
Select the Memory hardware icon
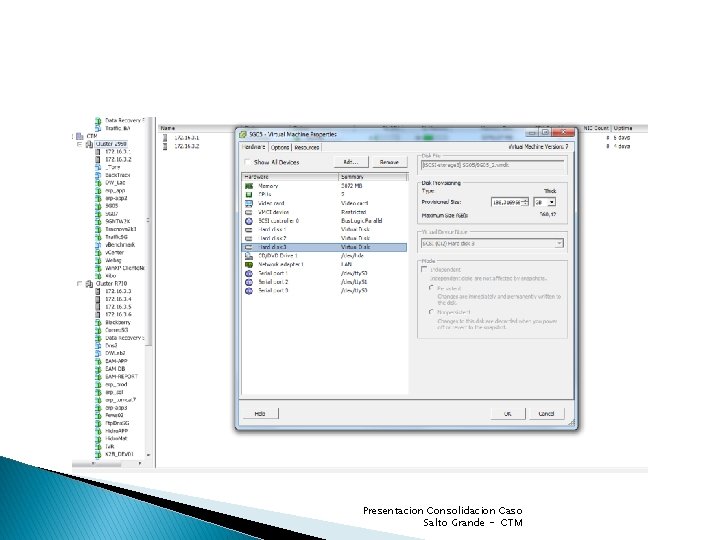click(249, 186)
